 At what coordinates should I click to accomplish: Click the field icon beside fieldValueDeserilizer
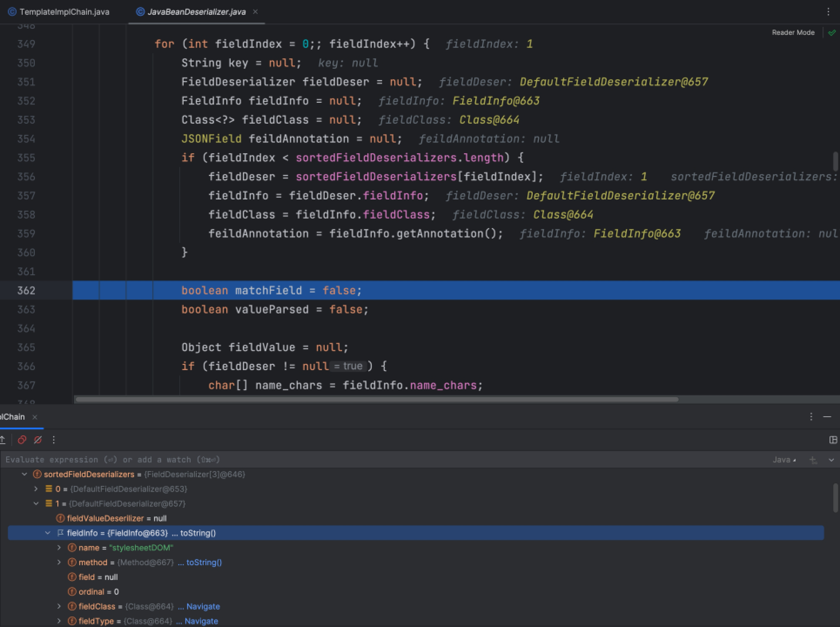[x=60, y=519]
